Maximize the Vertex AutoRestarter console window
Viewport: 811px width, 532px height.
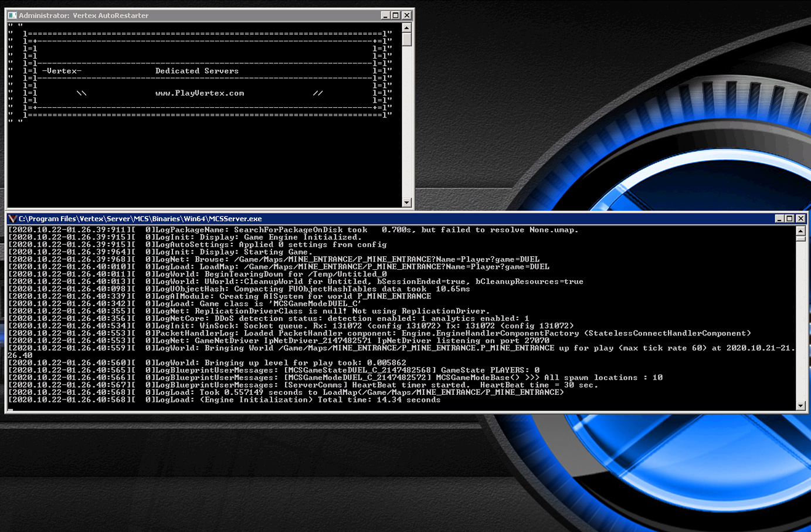pos(396,15)
